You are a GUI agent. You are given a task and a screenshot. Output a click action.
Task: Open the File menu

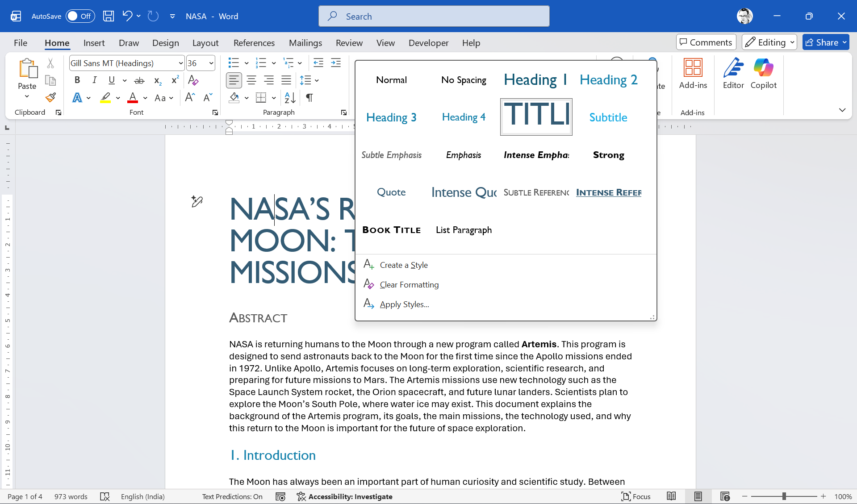pos(21,43)
